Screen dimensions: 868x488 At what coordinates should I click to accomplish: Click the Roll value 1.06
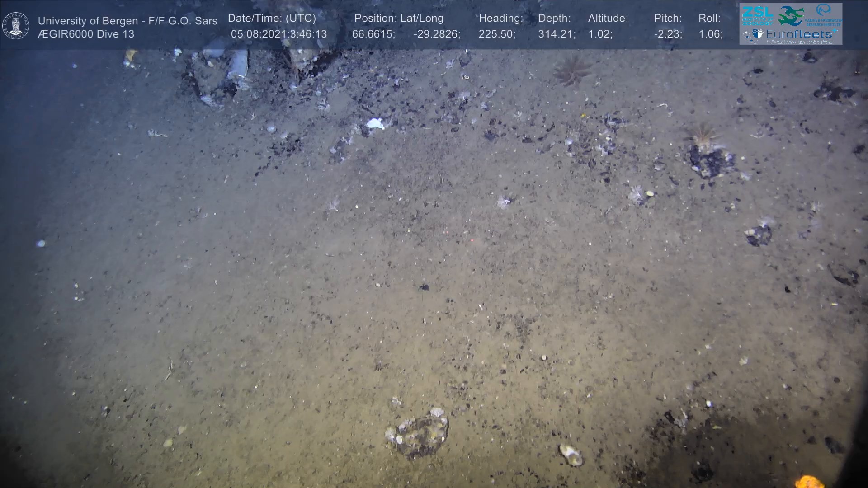click(711, 34)
